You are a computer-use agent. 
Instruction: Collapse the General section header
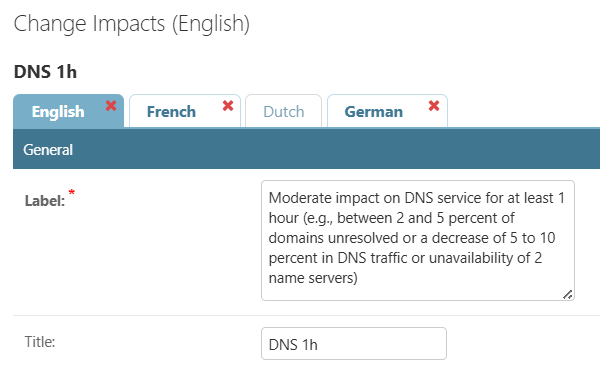coord(306,149)
